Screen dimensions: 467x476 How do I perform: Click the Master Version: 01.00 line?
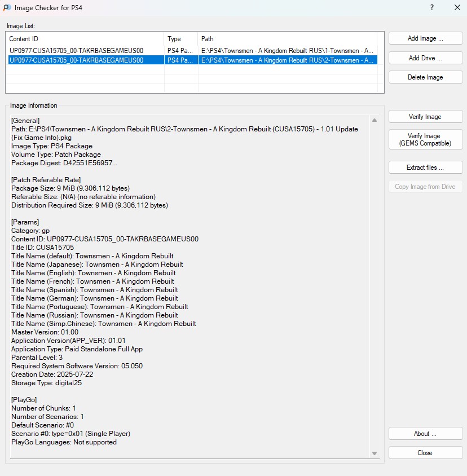click(45, 332)
